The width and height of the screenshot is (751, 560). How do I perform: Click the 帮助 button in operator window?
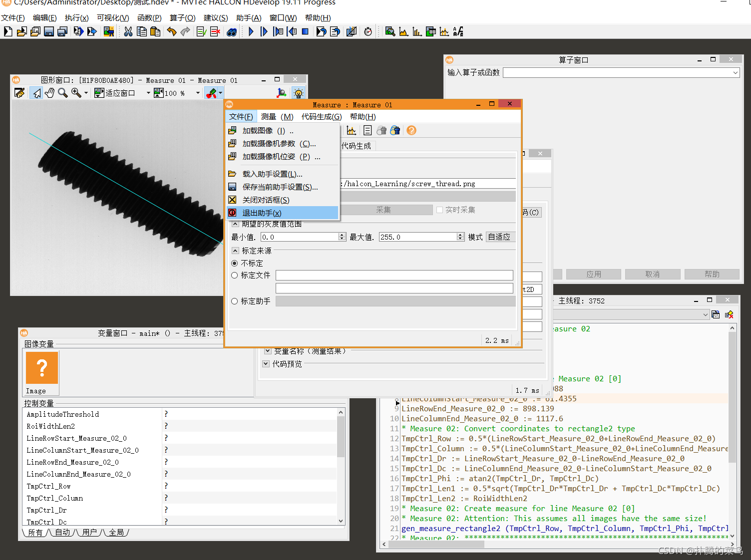(712, 274)
